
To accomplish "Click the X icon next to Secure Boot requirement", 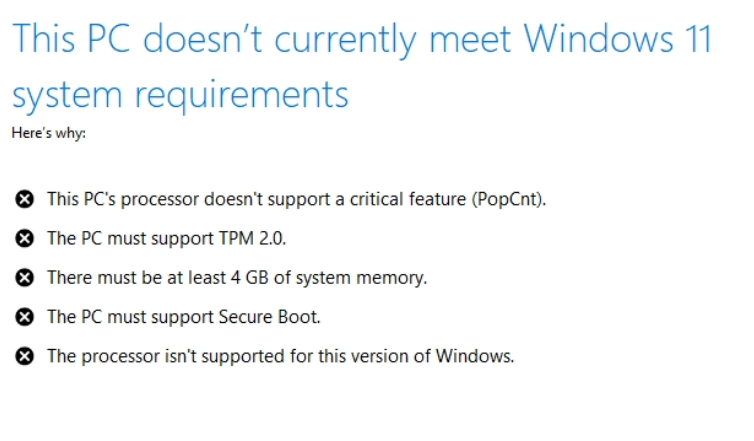I will tap(25, 317).
